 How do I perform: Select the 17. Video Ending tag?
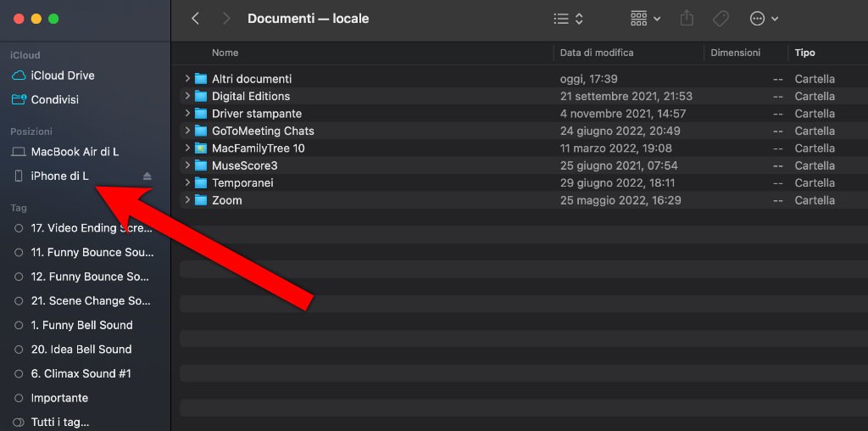point(83,228)
